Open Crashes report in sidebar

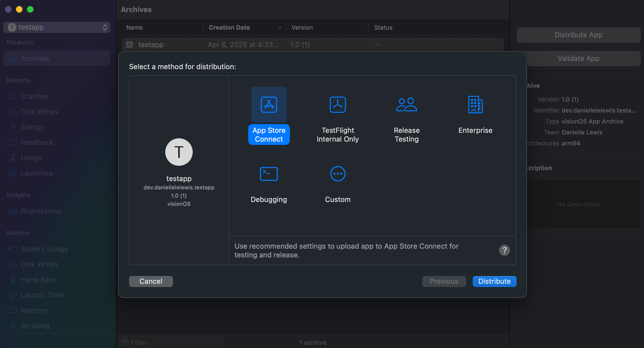click(x=34, y=96)
